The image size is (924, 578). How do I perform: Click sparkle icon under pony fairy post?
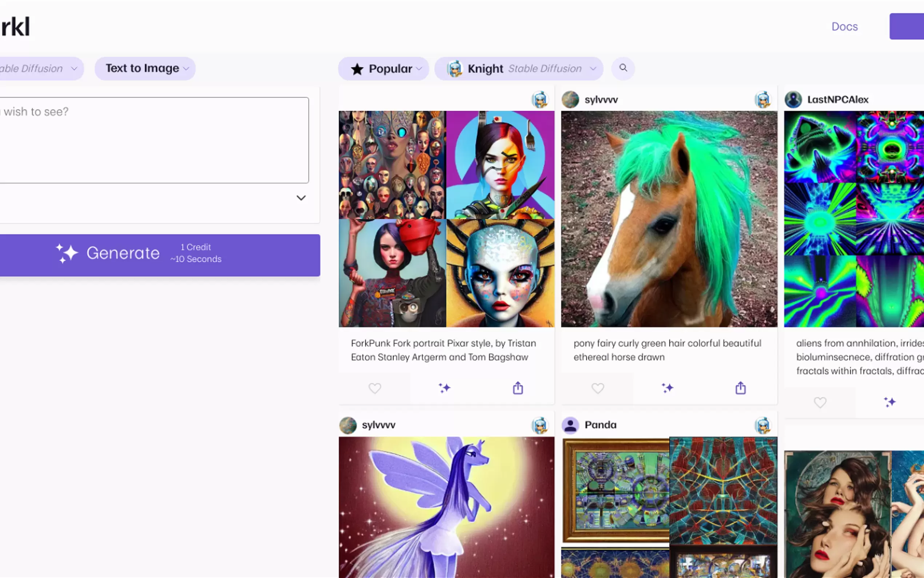click(x=667, y=388)
